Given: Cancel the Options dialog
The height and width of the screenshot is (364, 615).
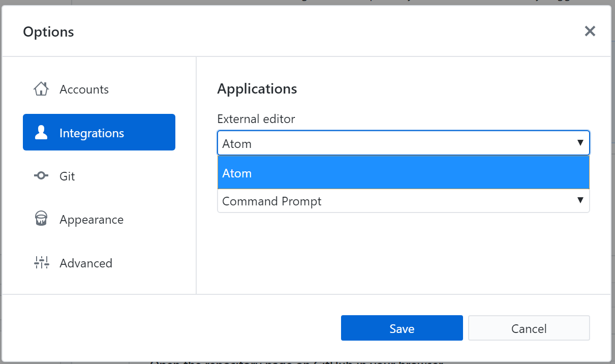Looking at the screenshot, I should pos(529,328).
